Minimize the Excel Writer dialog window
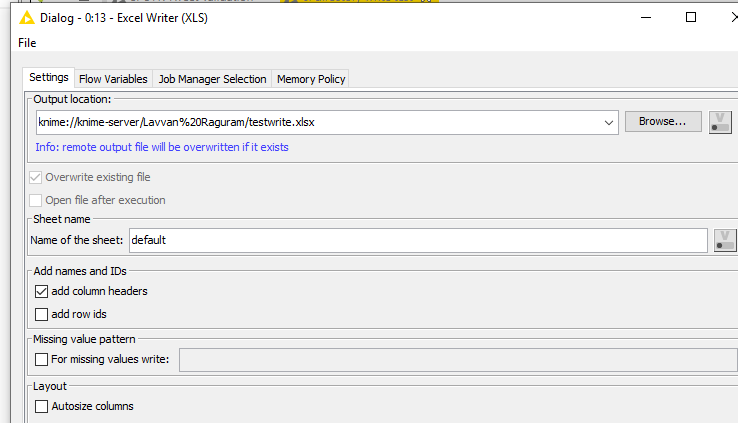The height and width of the screenshot is (423, 738). coord(645,17)
